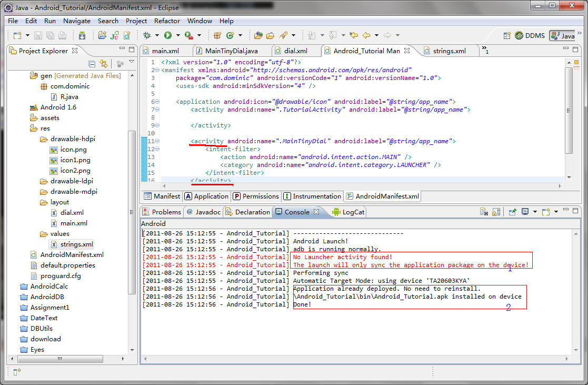This screenshot has height=385, width=588.
Task: Open the External Tools dropdown arrow
Action: [199, 35]
